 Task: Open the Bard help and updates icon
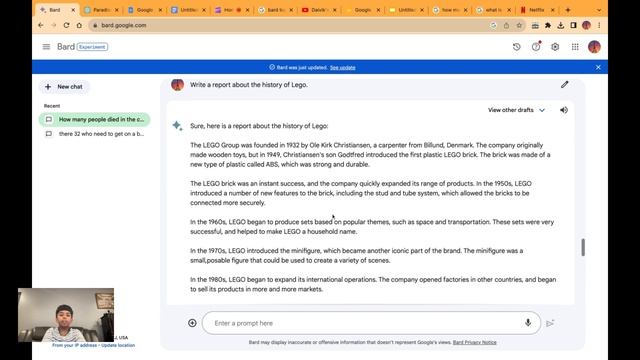point(536,47)
